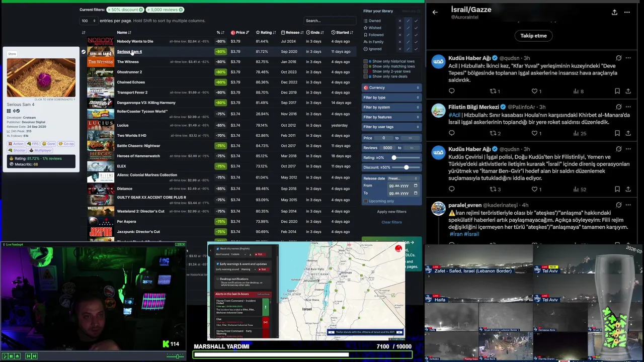The image size is (644, 362).
Task: Reply to the Doğu Kudüs tweet
Action: pos(451,189)
